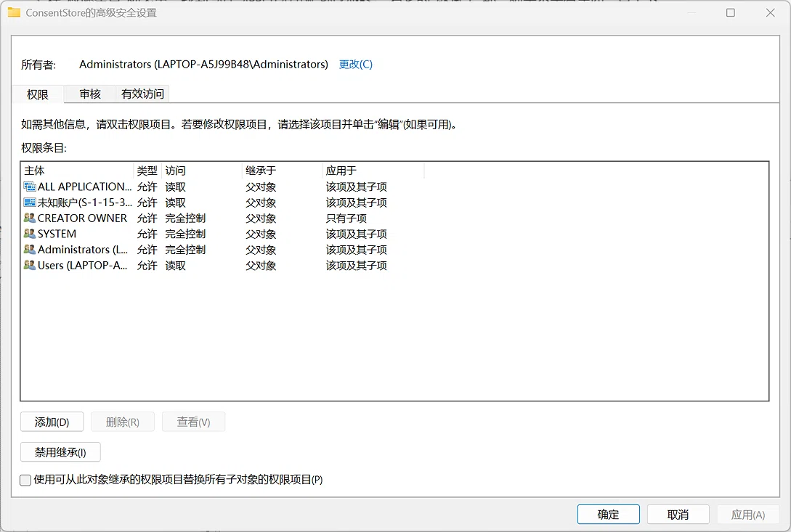Click 父对象 in the Administrators row

(261, 250)
